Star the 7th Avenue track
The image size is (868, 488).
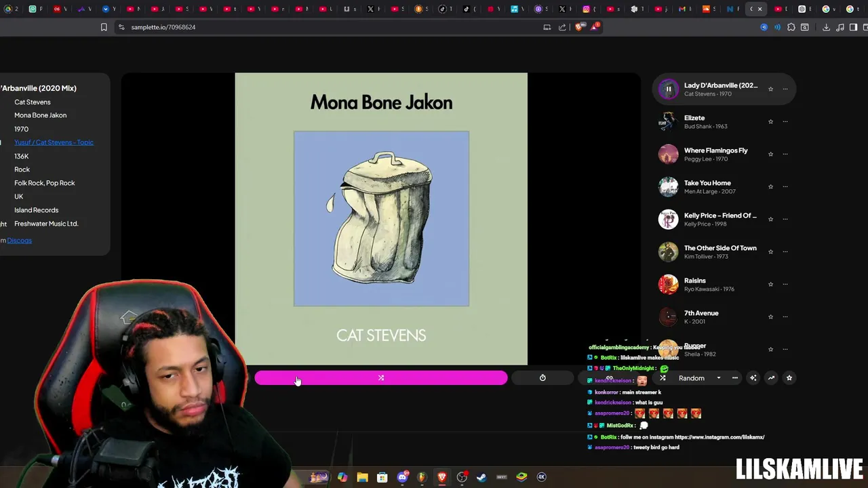[770, 317]
